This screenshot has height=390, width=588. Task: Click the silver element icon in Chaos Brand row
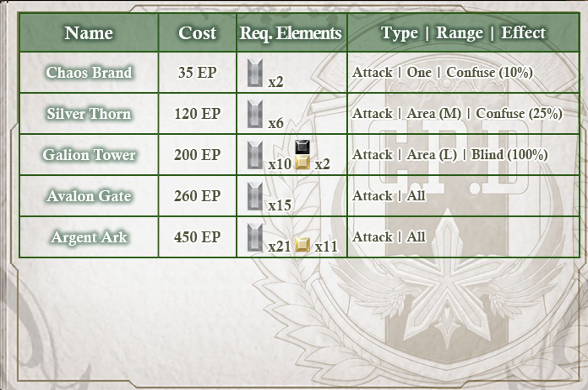tap(255, 73)
